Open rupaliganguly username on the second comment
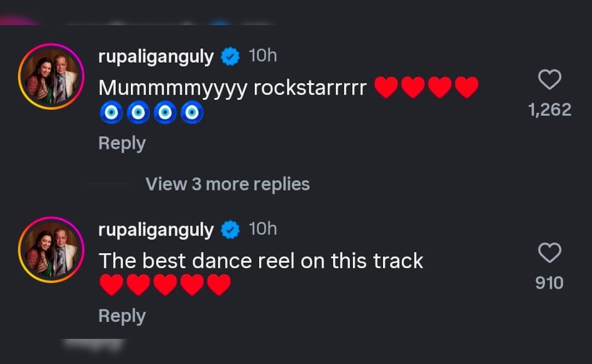 [156, 230]
